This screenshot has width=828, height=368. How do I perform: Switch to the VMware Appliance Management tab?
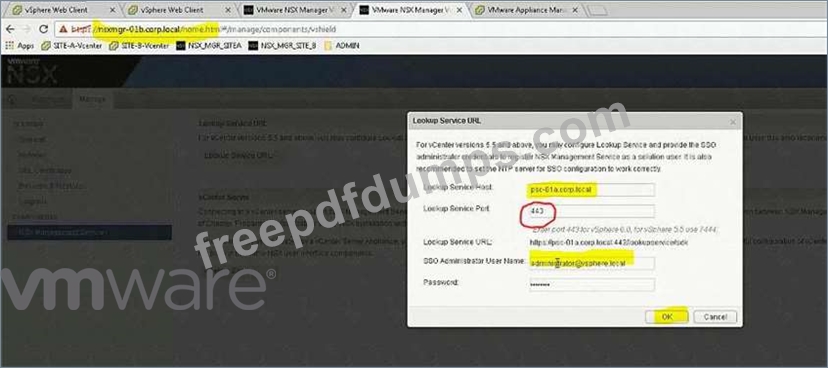(526, 10)
